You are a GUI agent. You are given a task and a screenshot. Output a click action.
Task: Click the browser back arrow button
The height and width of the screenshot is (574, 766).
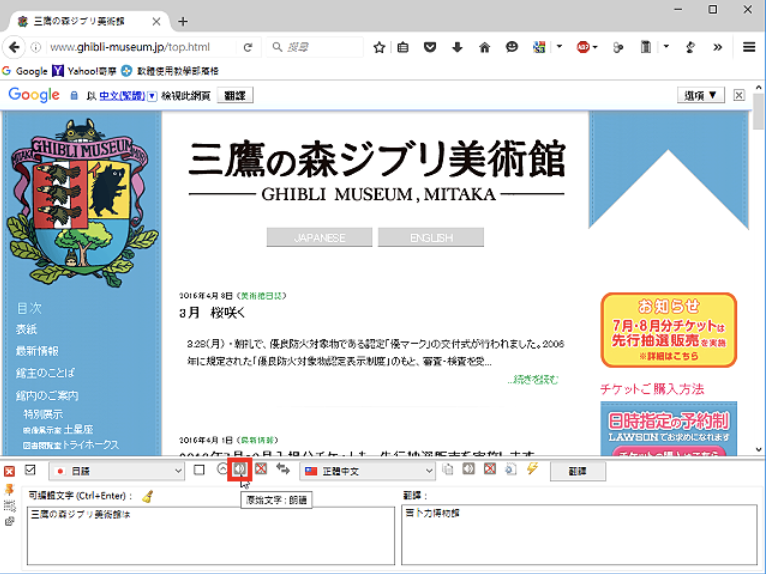tap(14, 47)
